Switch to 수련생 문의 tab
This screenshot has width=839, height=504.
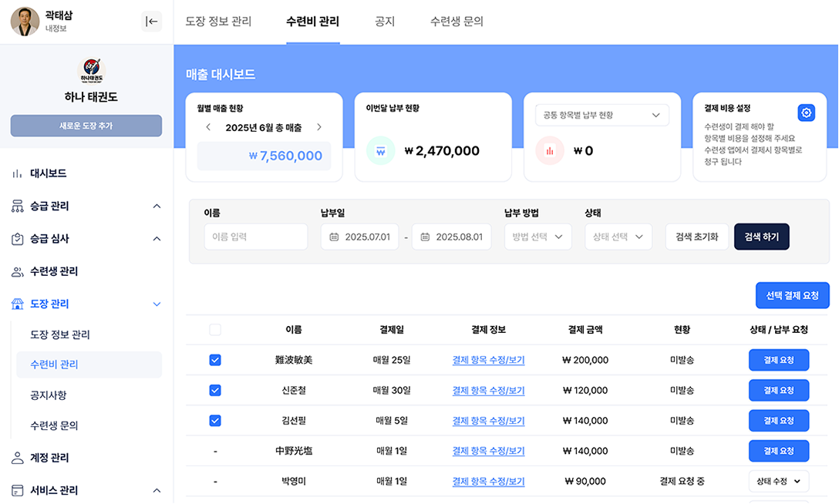[x=457, y=22]
